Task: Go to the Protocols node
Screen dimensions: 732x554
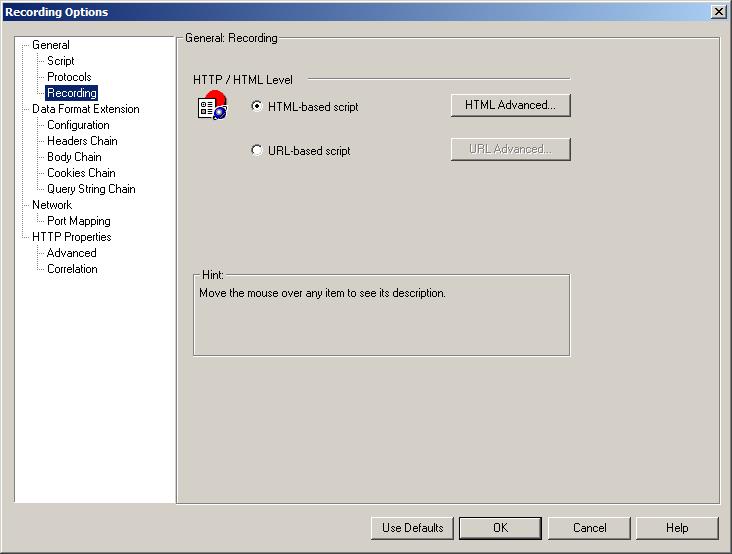Action: pyautogui.click(x=69, y=77)
